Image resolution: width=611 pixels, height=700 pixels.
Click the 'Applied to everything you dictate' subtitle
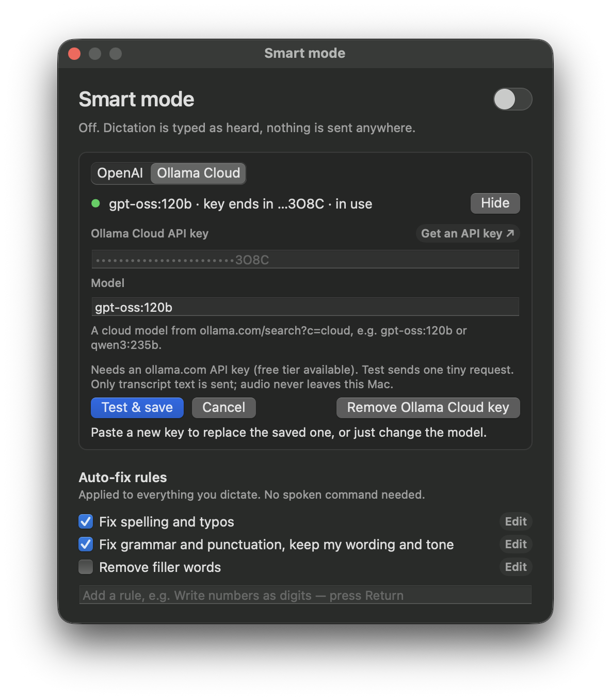pyautogui.click(x=252, y=495)
